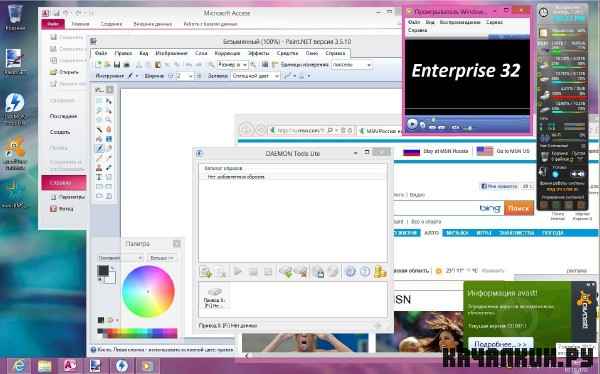Click the orange search button next to Bing
The image size is (600, 374).
(518, 208)
